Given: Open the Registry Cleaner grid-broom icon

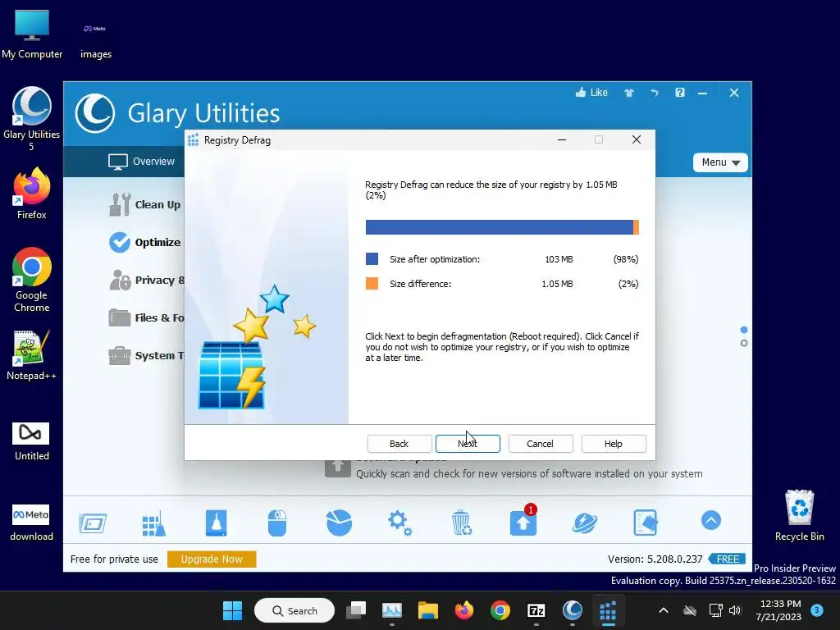Looking at the screenshot, I should point(154,523).
